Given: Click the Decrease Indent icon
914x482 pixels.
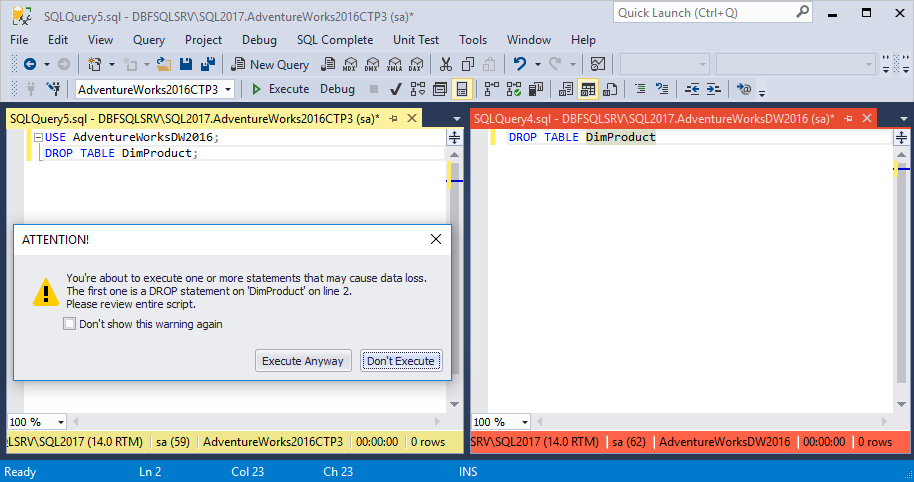Looking at the screenshot, I should (692, 89).
